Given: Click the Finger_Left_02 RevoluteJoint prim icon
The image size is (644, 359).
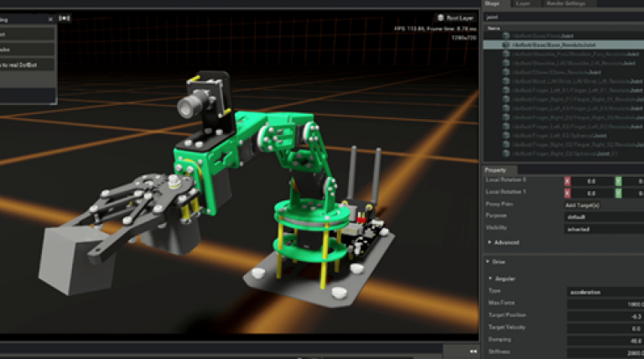Looking at the screenshot, I should tap(506, 126).
